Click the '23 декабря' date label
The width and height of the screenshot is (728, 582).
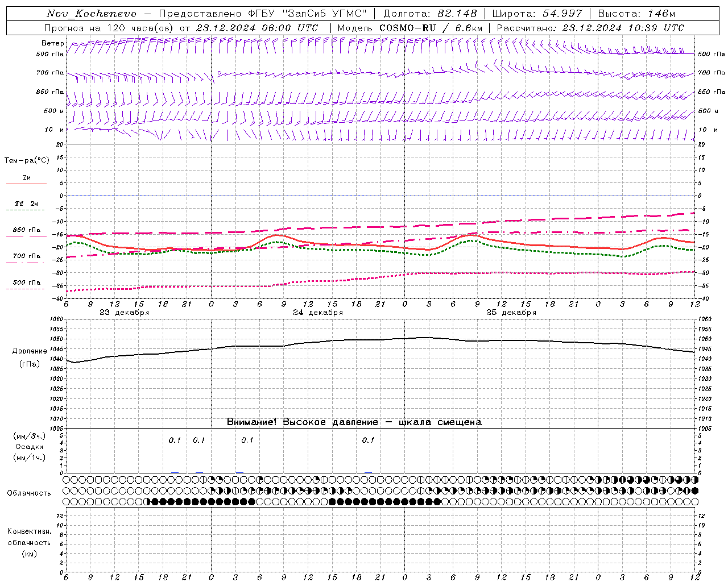tap(125, 313)
